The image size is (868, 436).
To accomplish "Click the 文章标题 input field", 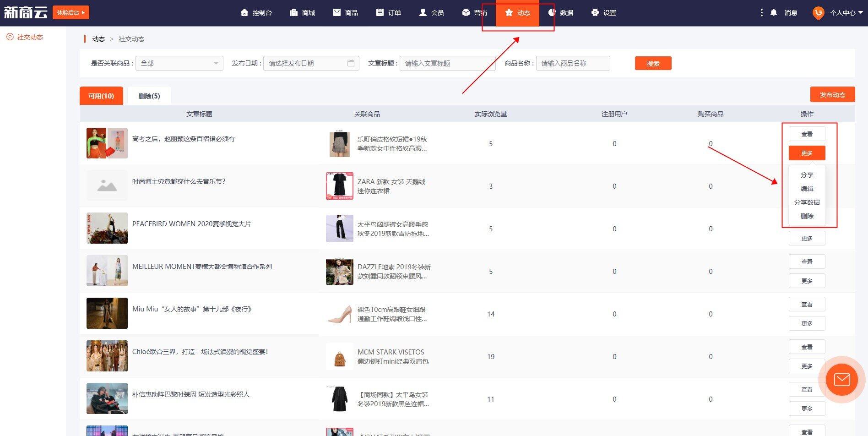I will coord(447,63).
